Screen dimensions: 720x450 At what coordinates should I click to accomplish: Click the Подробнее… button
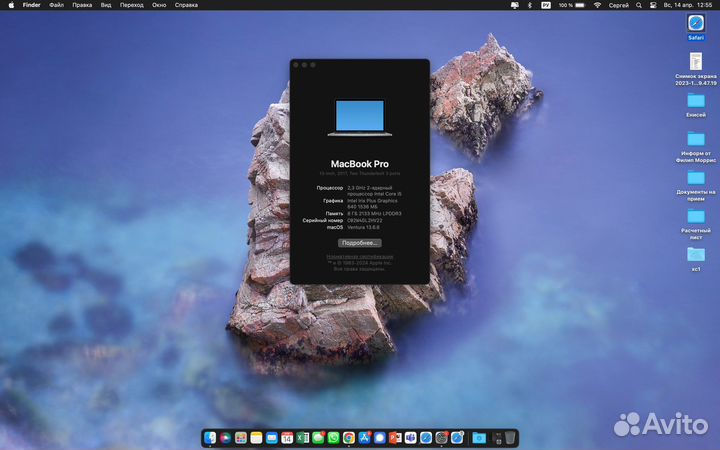click(x=360, y=242)
